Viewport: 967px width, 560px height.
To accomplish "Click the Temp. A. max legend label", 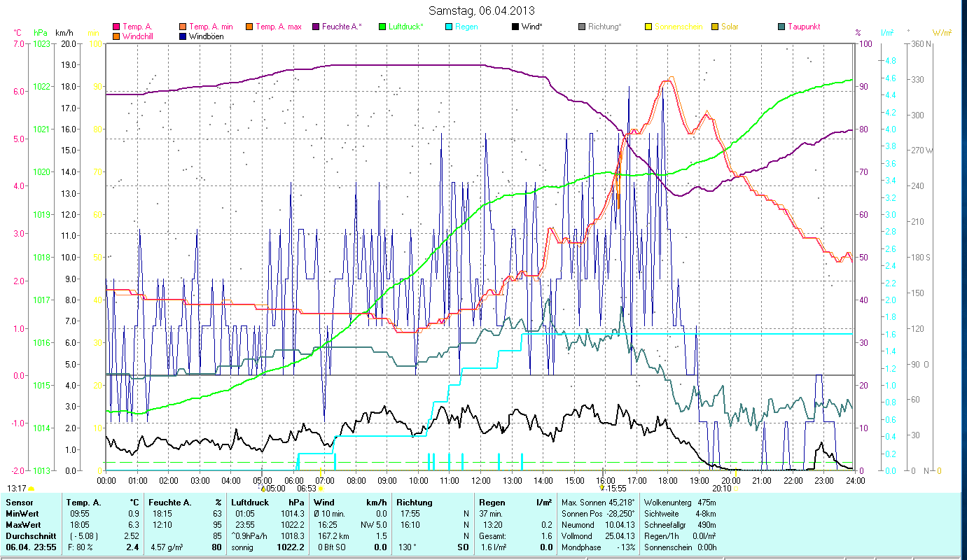I will click(x=278, y=27).
